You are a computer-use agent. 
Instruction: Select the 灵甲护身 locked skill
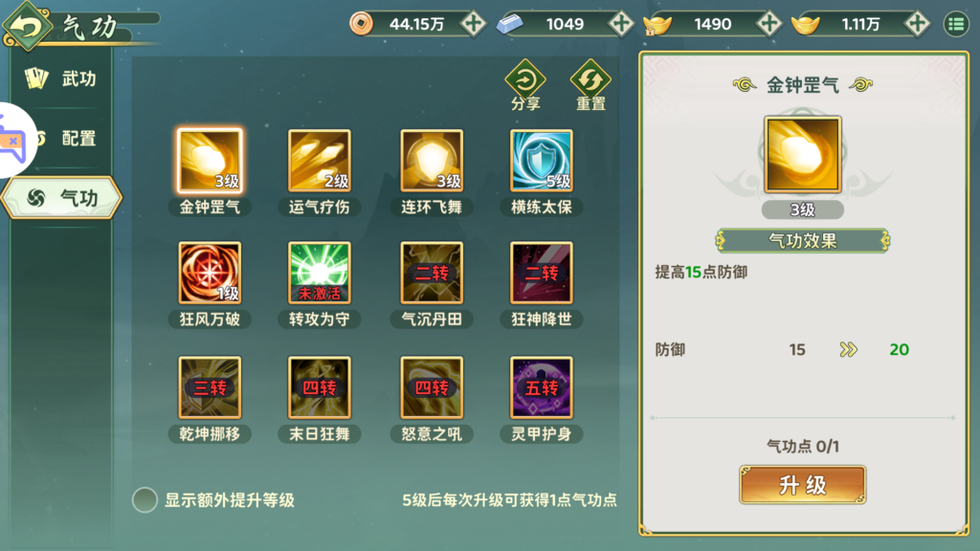pos(542,387)
